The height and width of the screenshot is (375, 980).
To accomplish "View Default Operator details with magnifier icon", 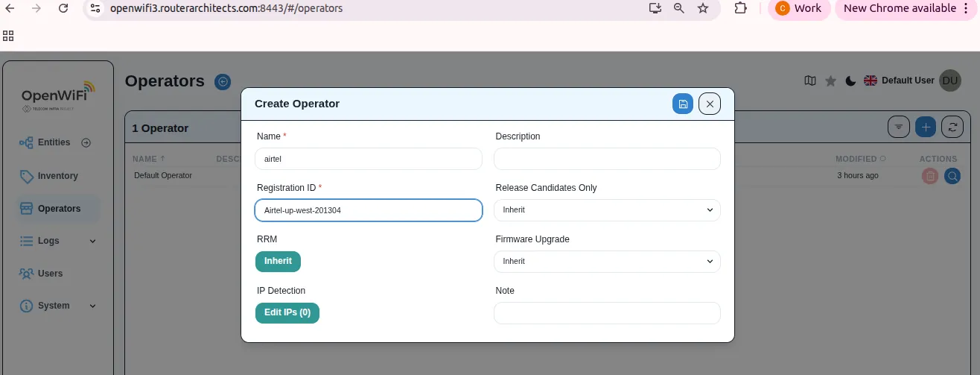I will (x=952, y=176).
